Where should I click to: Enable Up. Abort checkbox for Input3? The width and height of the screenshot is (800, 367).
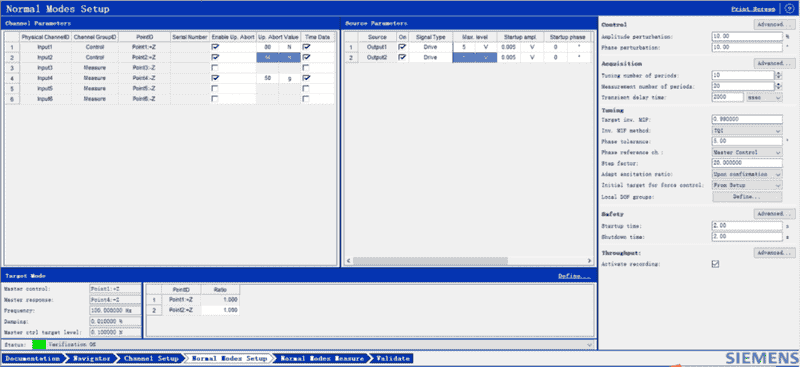tap(215, 68)
